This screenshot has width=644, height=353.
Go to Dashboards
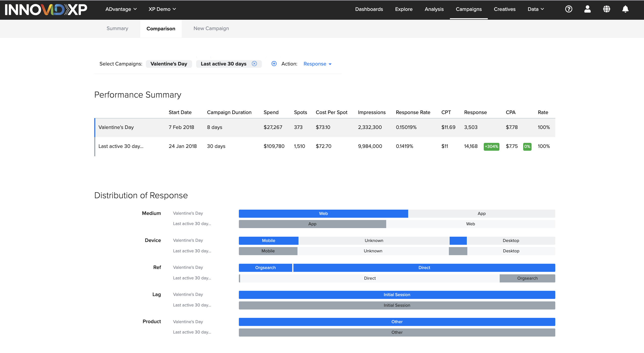[x=369, y=9]
